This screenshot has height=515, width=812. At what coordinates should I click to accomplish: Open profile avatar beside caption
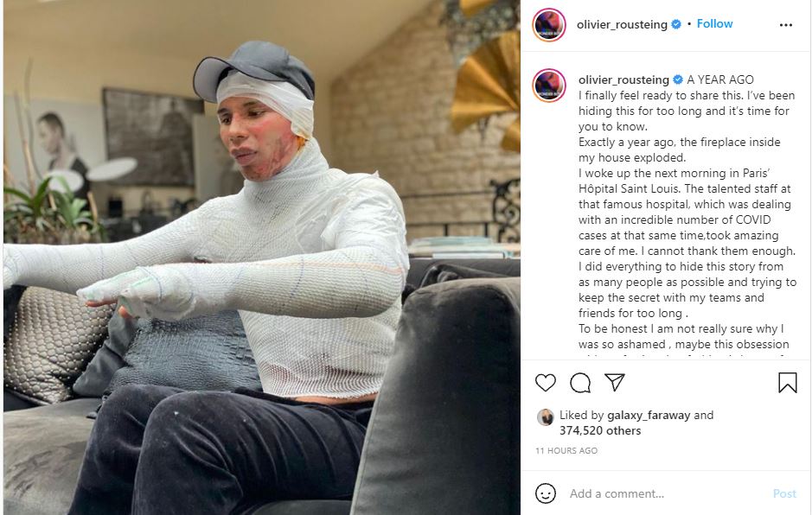549,86
